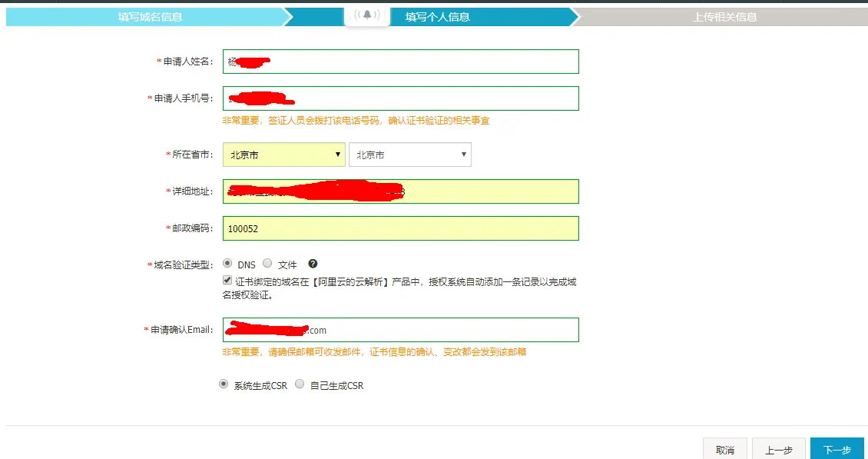Open the 上传相关信息 step

(722, 15)
